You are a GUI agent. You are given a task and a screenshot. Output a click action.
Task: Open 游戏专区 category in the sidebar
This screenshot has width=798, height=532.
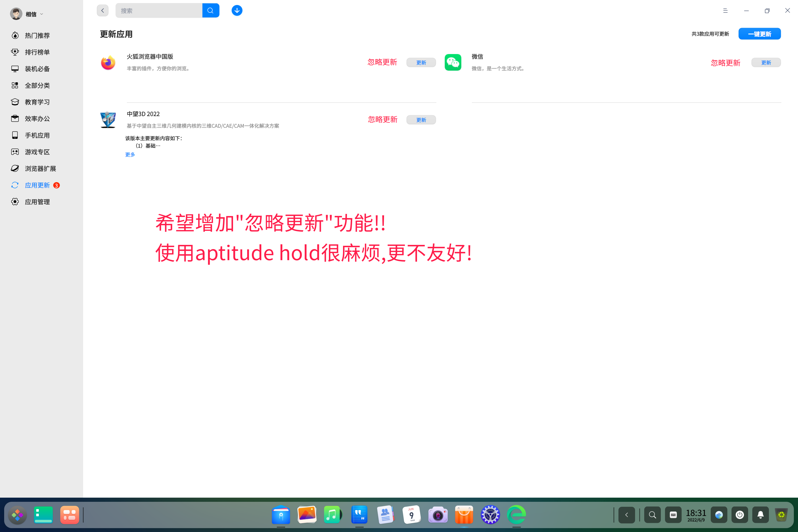(x=37, y=152)
